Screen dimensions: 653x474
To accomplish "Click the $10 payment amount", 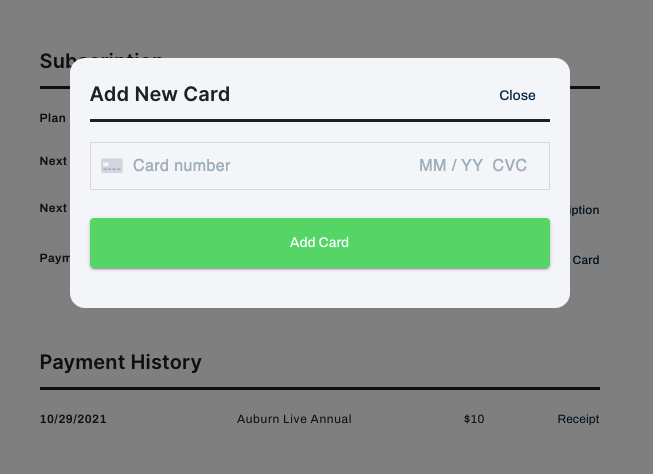I will click(x=474, y=419).
